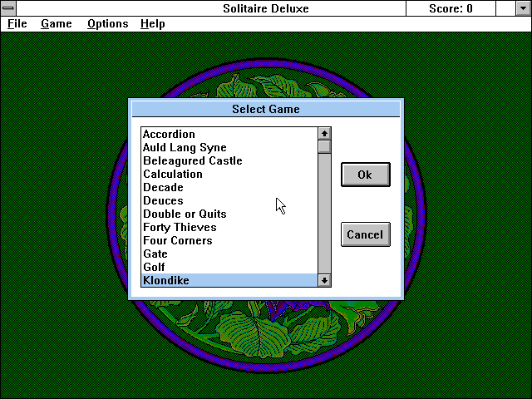This screenshot has height=399, width=532.
Task: Select the highlighted Klondike entry
Action: point(229,280)
